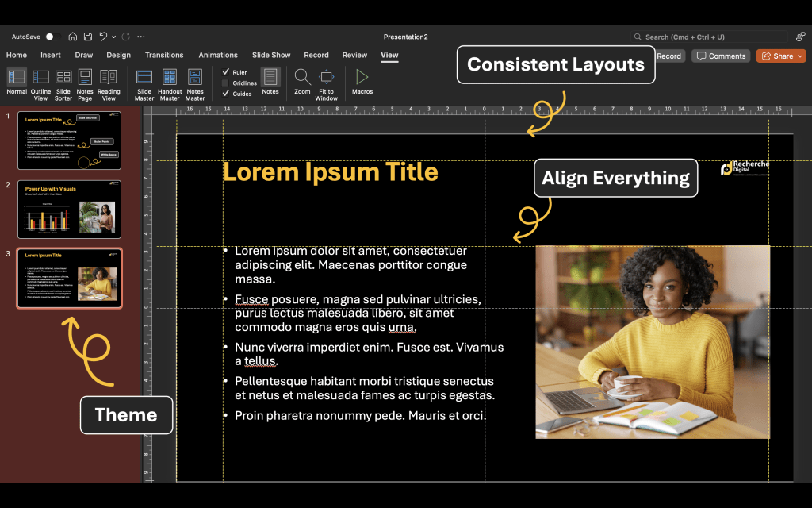Switch to Outline View
The width and height of the screenshot is (812, 508).
(40, 82)
